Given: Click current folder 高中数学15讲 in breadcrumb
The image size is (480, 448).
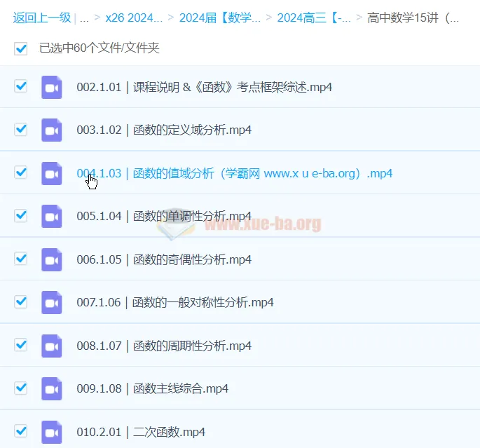Looking at the screenshot, I should (413, 18).
